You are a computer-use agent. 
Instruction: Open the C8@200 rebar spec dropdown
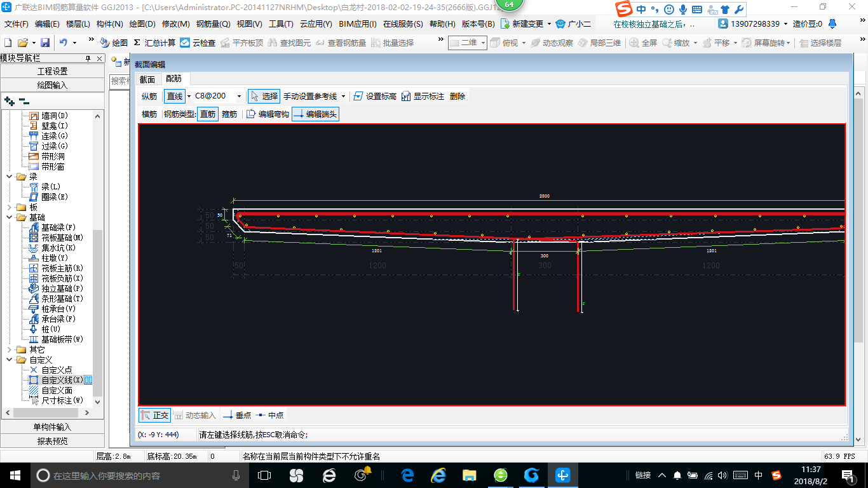pyautogui.click(x=239, y=97)
